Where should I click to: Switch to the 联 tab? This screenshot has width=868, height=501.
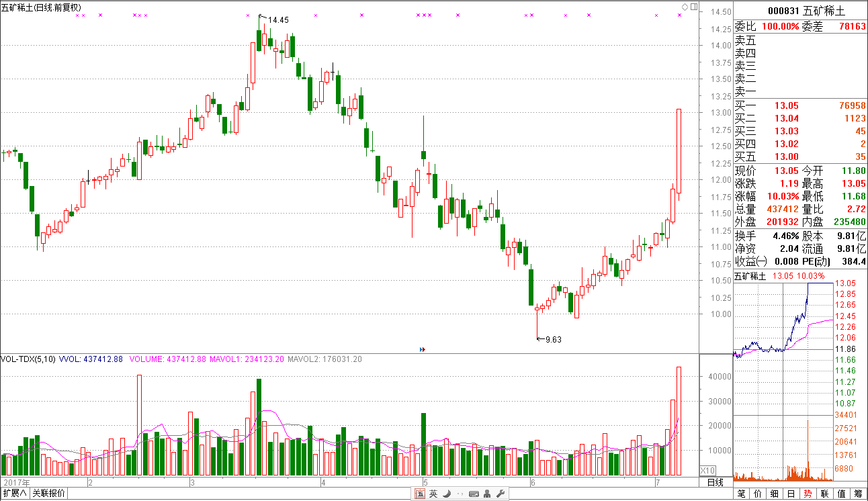(x=825, y=494)
